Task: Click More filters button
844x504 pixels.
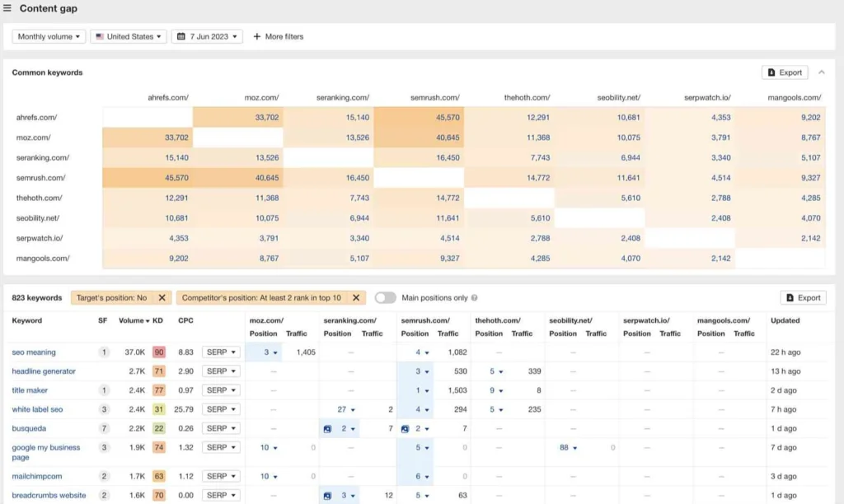Action: click(279, 36)
